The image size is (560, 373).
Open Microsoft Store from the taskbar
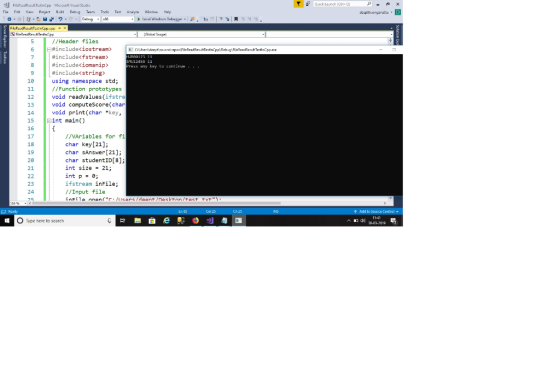pos(152,221)
